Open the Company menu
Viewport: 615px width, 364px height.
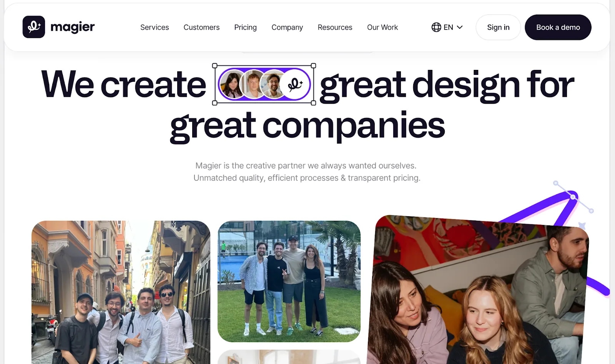[x=287, y=27]
